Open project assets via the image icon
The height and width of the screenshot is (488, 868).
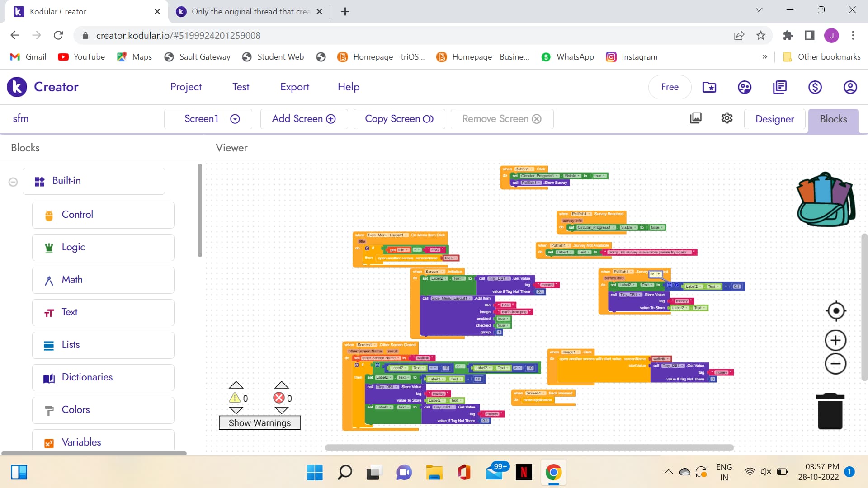click(x=696, y=118)
